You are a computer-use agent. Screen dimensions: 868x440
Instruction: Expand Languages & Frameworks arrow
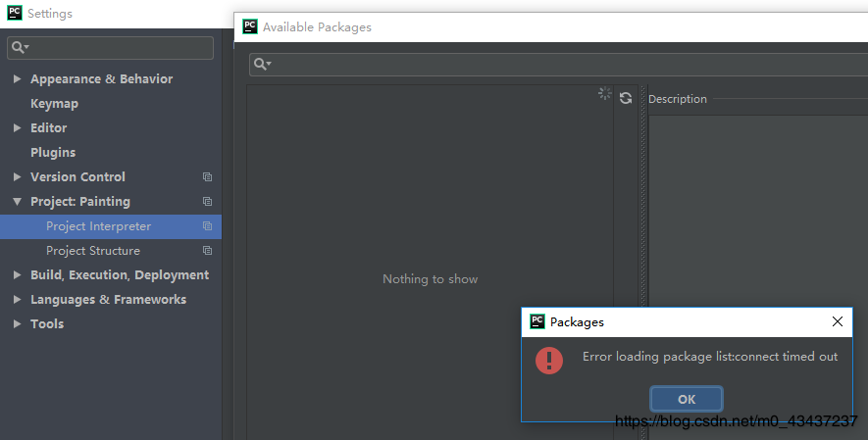pos(17,299)
